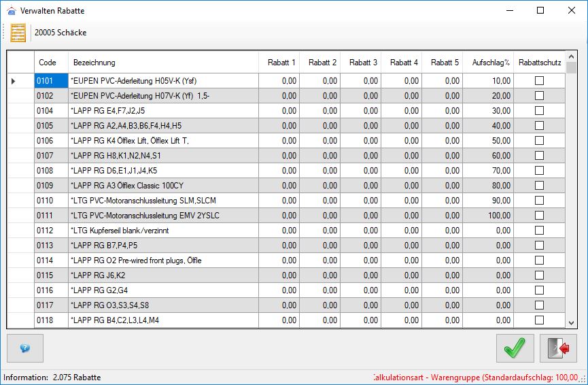
Task: Click the Rabattschutz column header
Action: 540,63
